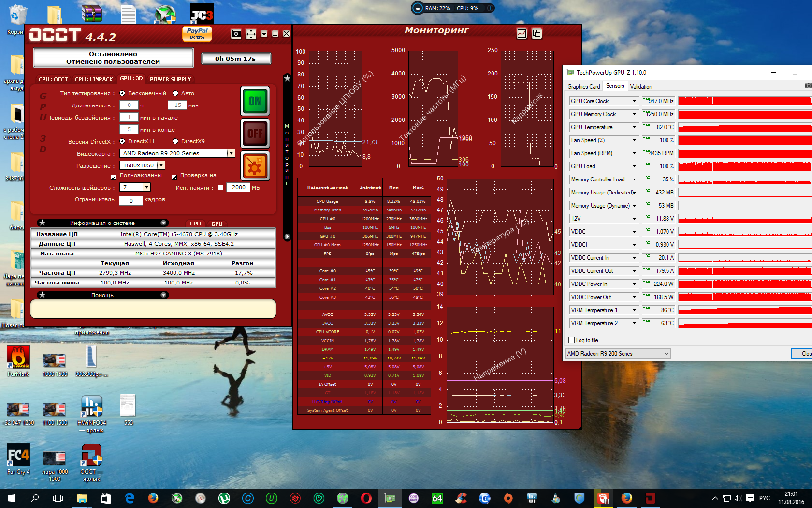
Task: Open Graphics Card tab in GPU-Z
Action: click(584, 87)
